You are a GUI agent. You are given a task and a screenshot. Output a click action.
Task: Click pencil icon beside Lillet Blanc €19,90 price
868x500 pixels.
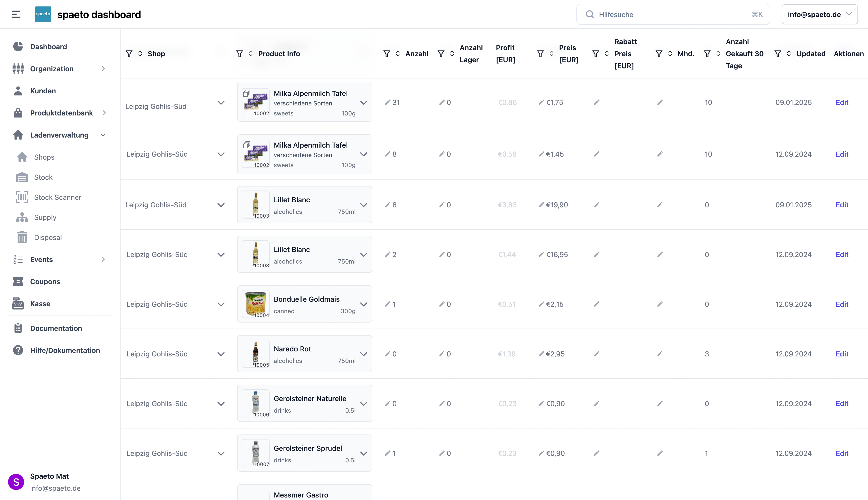click(541, 205)
